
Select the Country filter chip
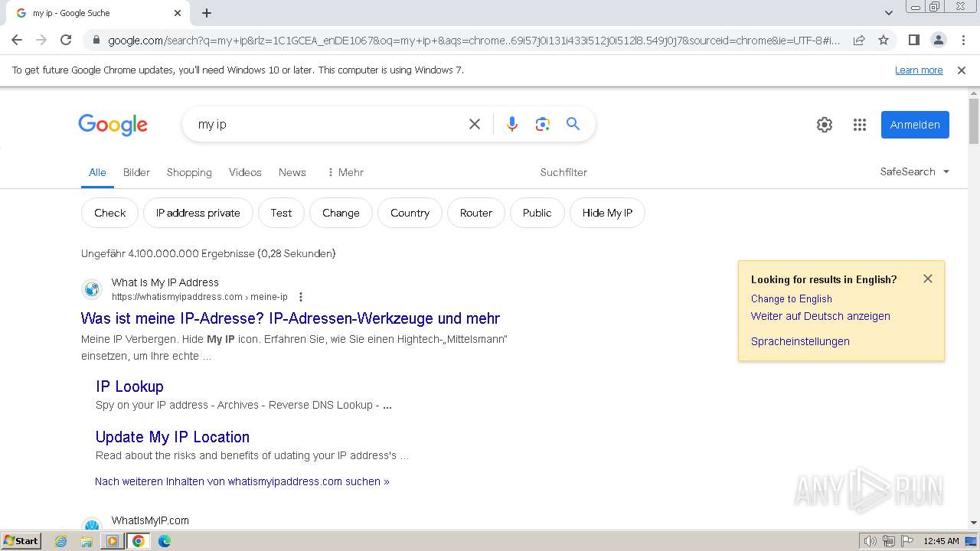point(410,213)
